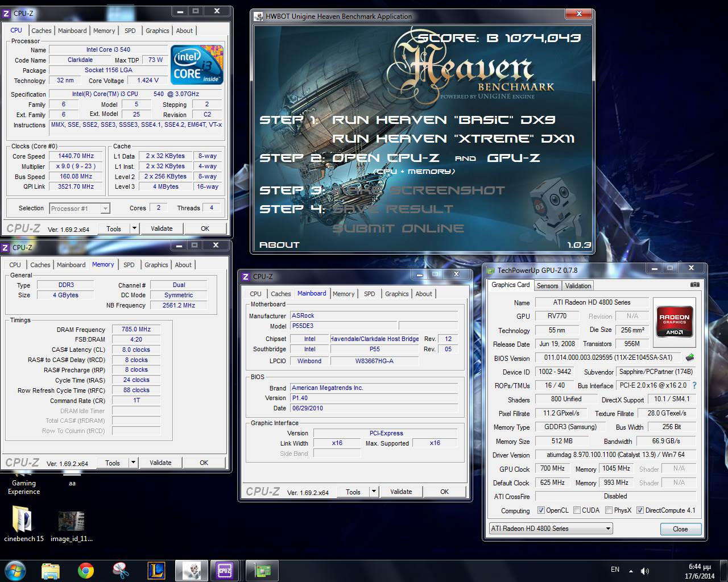728x582 pixels.
Task: Click Run Heaven "Xtreme" DX11
Action: (453, 139)
